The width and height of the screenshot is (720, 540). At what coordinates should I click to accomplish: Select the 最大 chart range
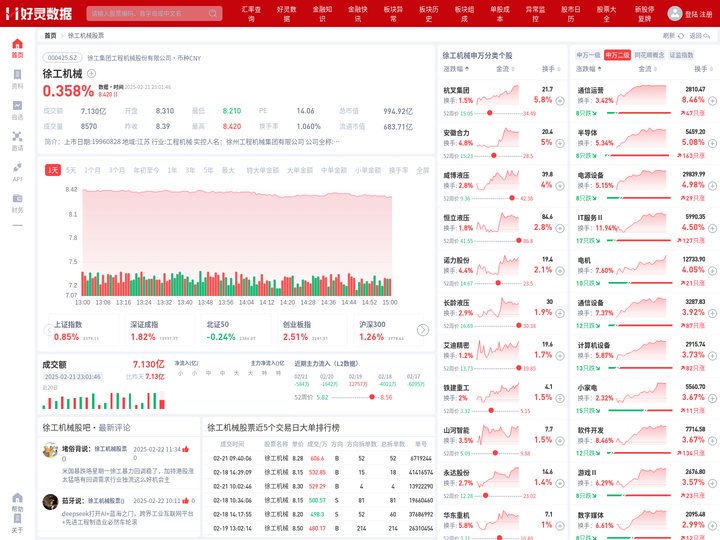point(228,170)
